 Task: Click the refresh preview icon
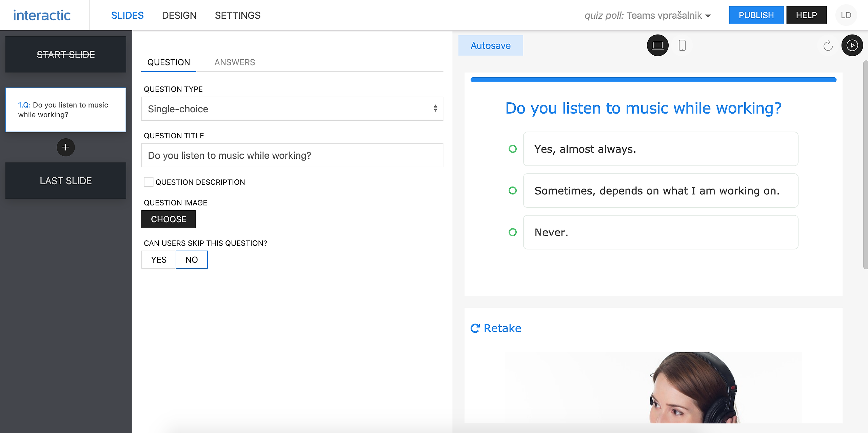click(x=828, y=45)
